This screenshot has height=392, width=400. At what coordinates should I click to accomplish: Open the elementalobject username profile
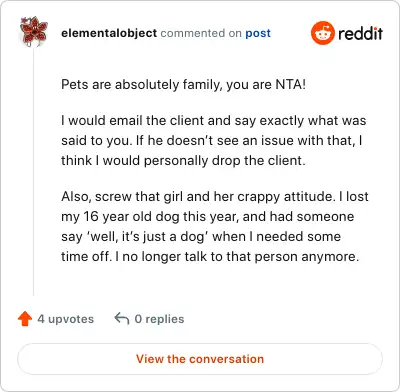pyautogui.click(x=109, y=33)
